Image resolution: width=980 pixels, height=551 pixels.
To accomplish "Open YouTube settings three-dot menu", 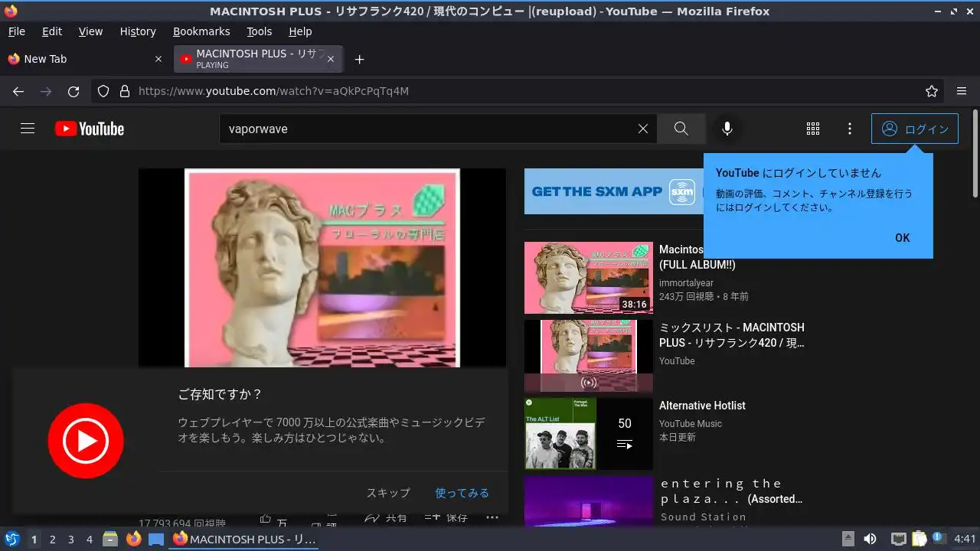I will (x=850, y=129).
